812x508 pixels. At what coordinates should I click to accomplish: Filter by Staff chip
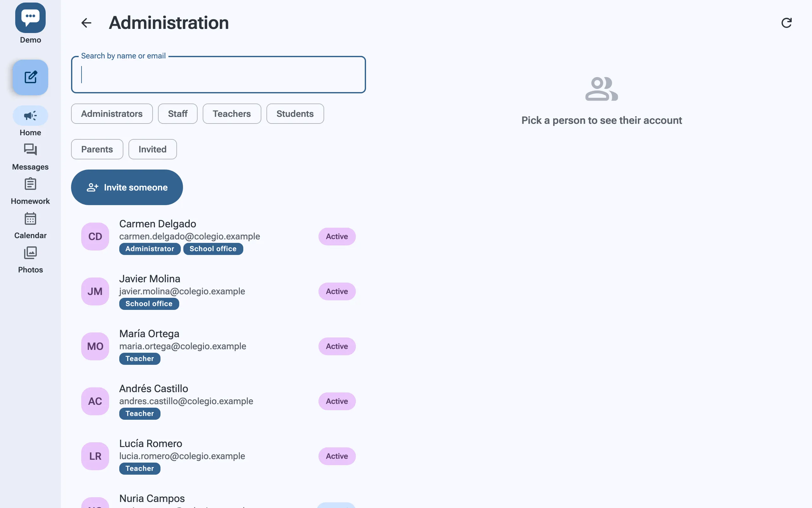pos(178,114)
